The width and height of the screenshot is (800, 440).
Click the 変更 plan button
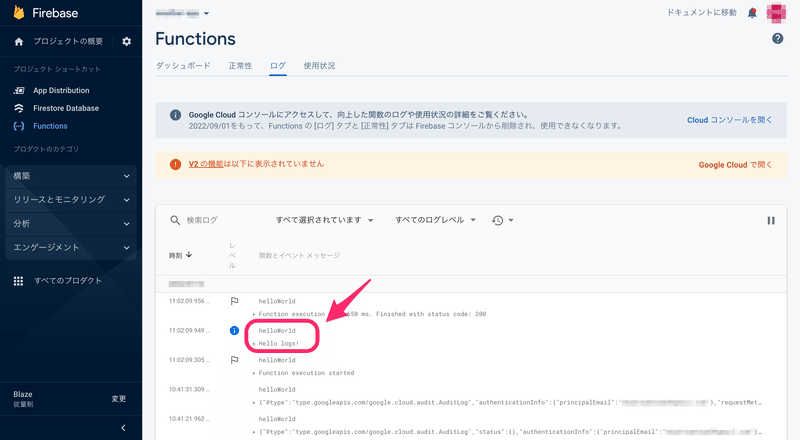coord(119,398)
